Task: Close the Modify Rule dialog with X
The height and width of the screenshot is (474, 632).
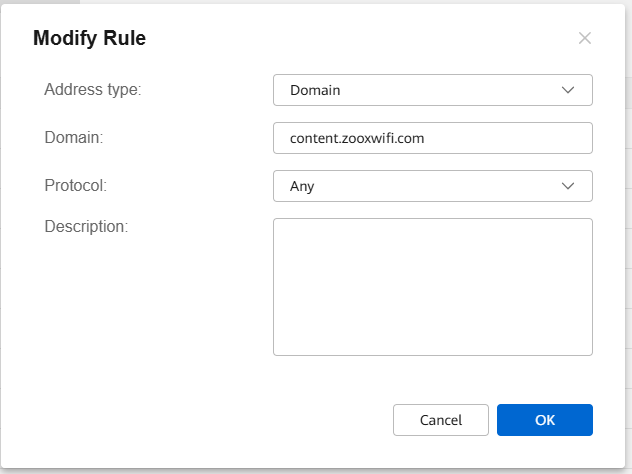Action: coord(584,38)
